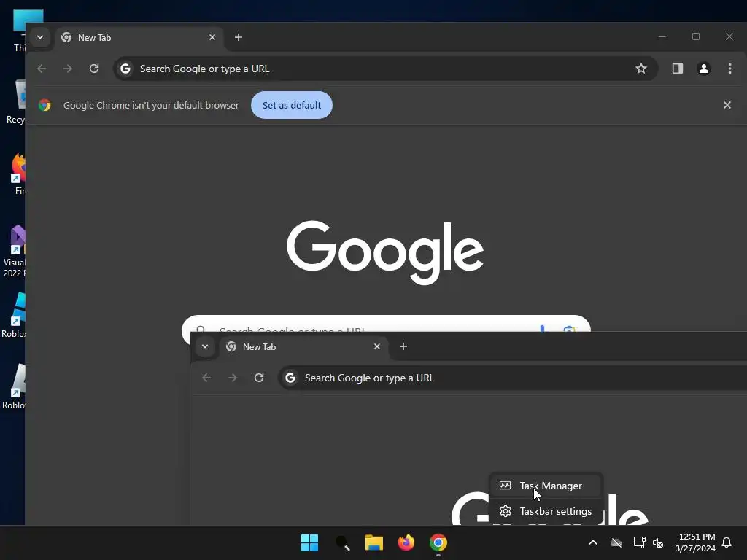
Task: Open the notifications bell
Action: tap(727, 542)
